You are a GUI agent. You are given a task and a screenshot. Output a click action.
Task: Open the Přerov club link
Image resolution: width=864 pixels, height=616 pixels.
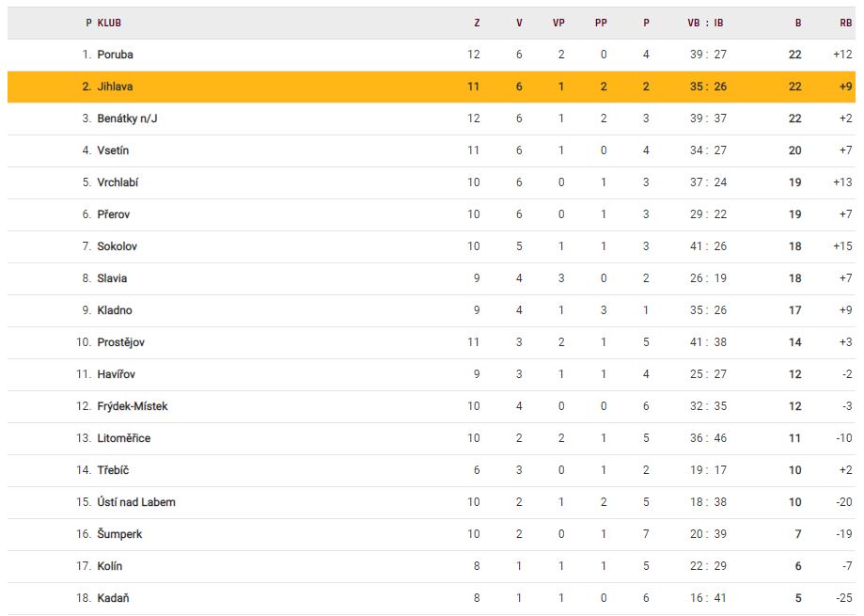pos(116,214)
